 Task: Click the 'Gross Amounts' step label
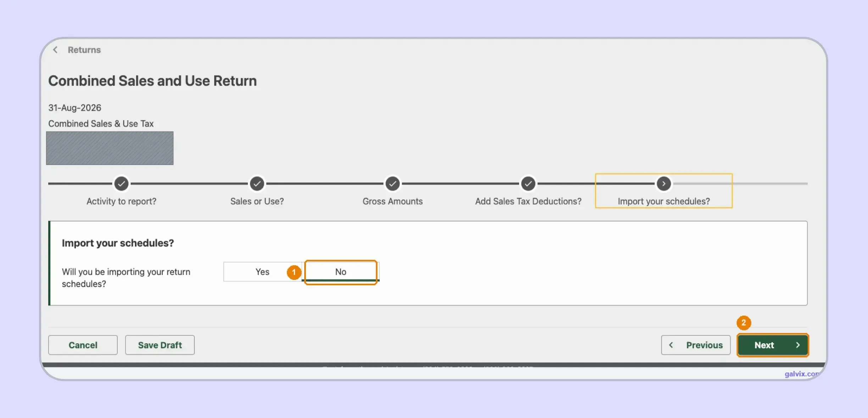click(x=393, y=201)
